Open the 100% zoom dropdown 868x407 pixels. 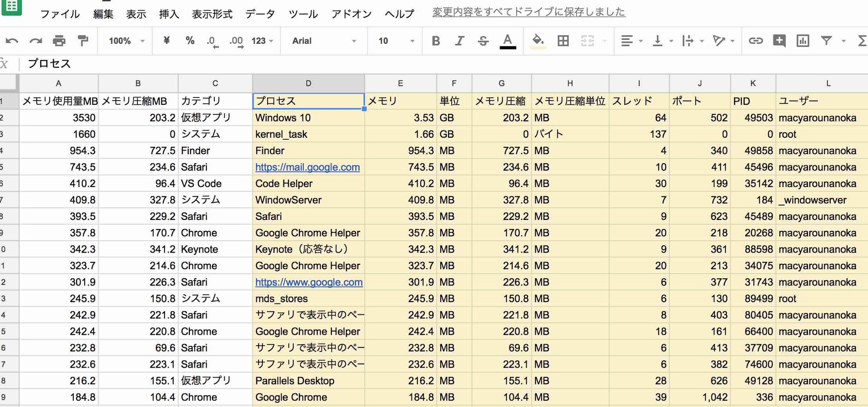(x=126, y=41)
